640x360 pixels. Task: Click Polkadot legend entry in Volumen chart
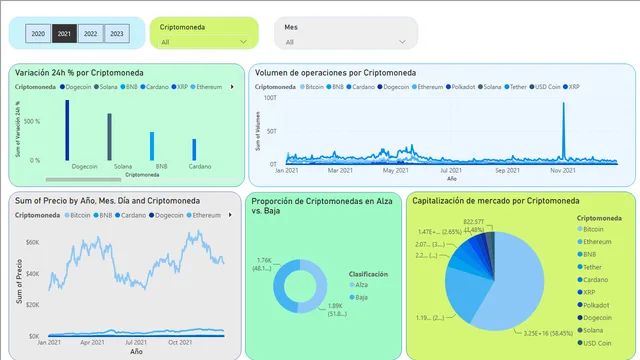coord(460,87)
